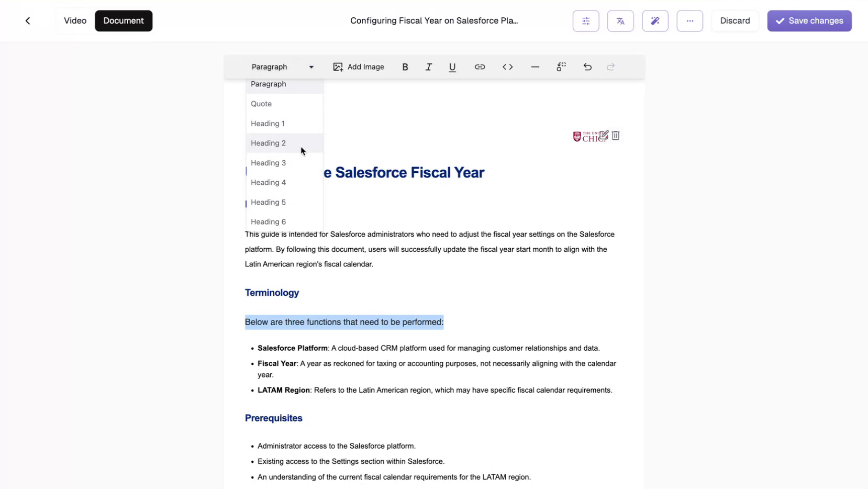Go back using the arrow at top left
Viewport: 868px width, 489px height.
click(28, 20)
